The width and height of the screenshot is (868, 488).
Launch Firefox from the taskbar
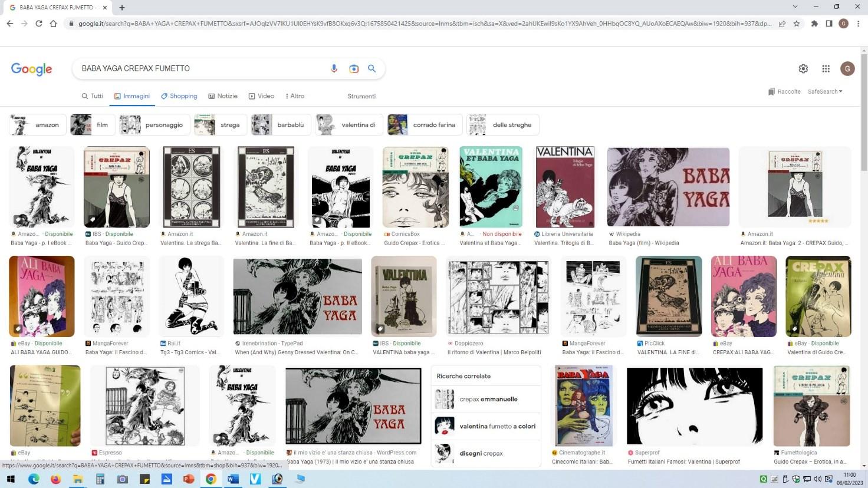click(55, 479)
